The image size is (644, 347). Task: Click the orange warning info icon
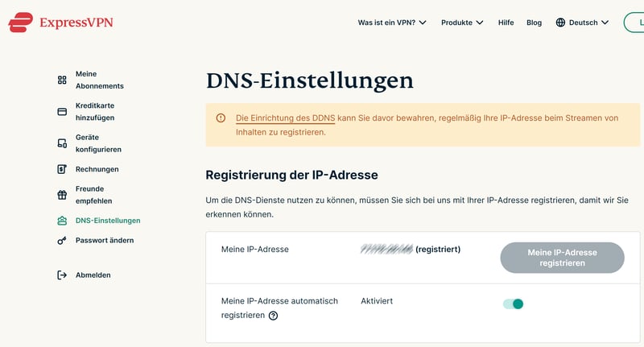(221, 118)
